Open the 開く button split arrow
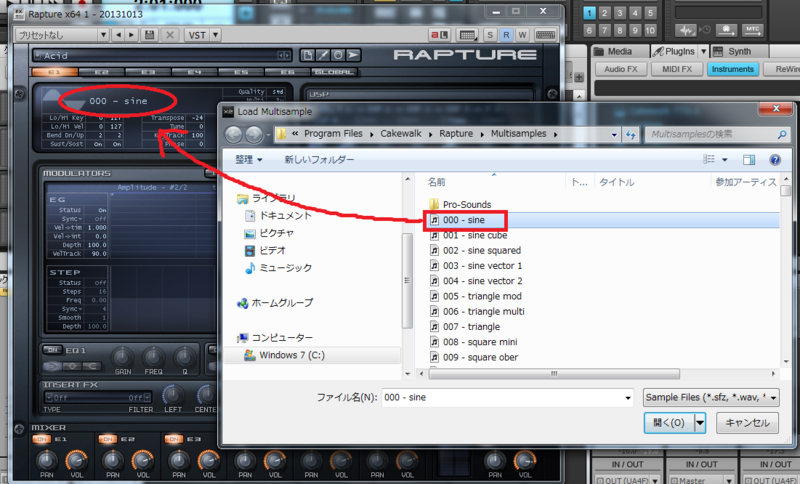 (700, 423)
